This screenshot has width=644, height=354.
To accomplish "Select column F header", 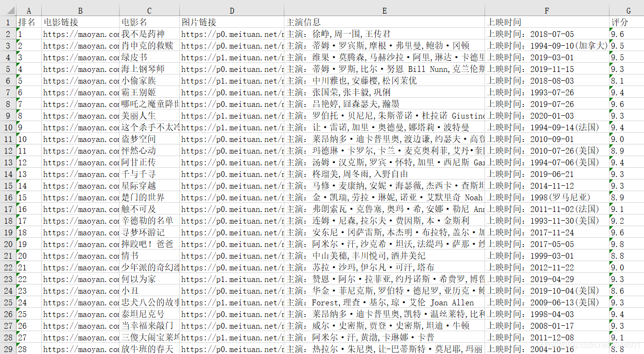I will click(x=547, y=10).
